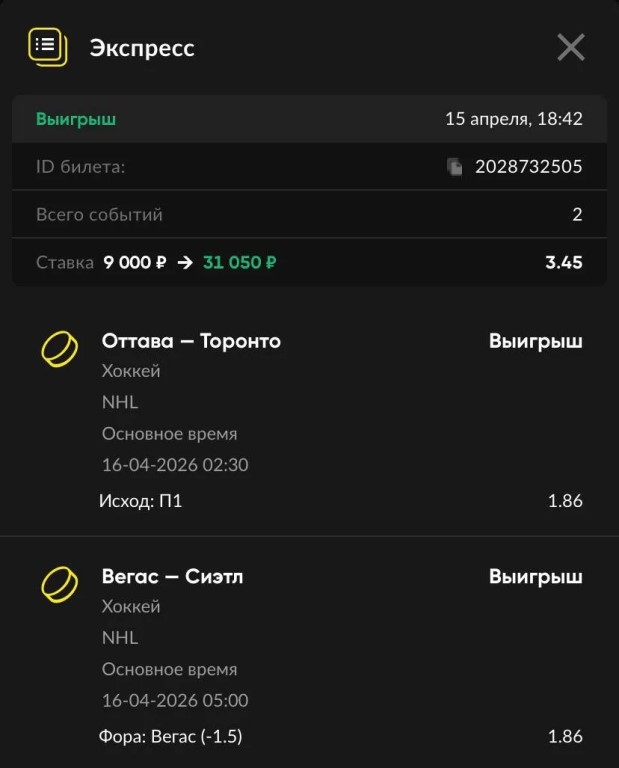619x768 pixels.
Task: Open the Вегас — Сиэтл match title
Action: pyautogui.click(x=172, y=576)
